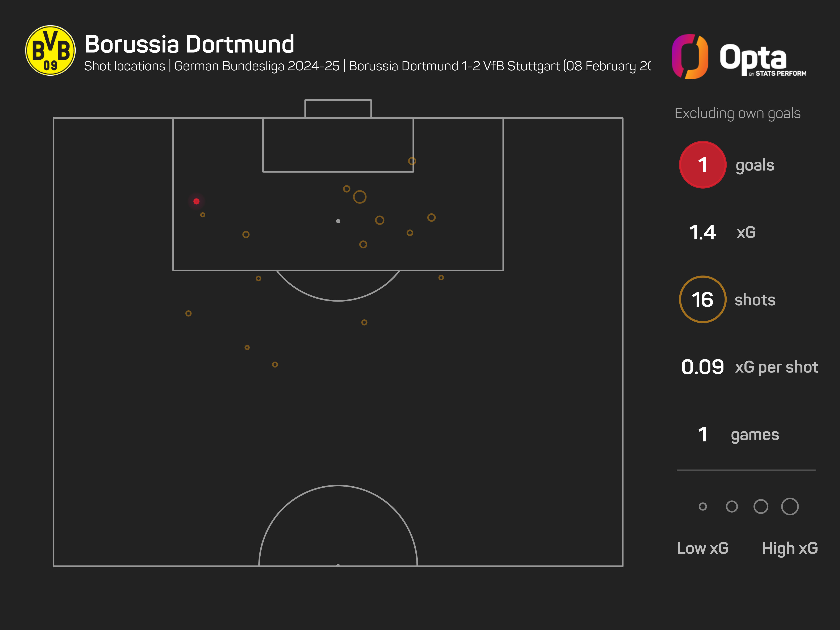Click the Borussia Dortmund title text
This screenshot has width=840, height=630.
tap(189, 44)
